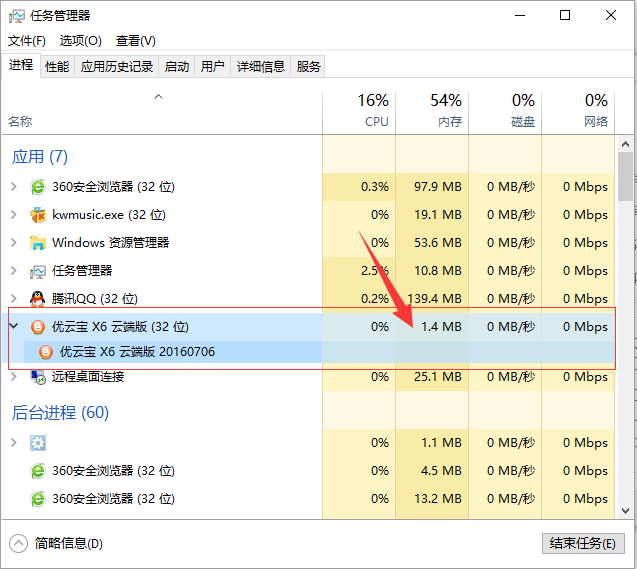Screen dimensions: 637x569
Task: Switch to the 性能 tab
Action: (x=57, y=67)
